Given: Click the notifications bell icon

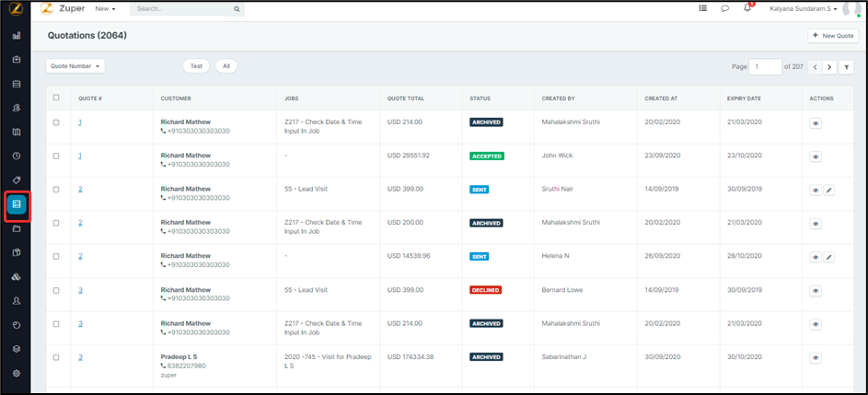Looking at the screenshot, I should [x=747, y=8].
